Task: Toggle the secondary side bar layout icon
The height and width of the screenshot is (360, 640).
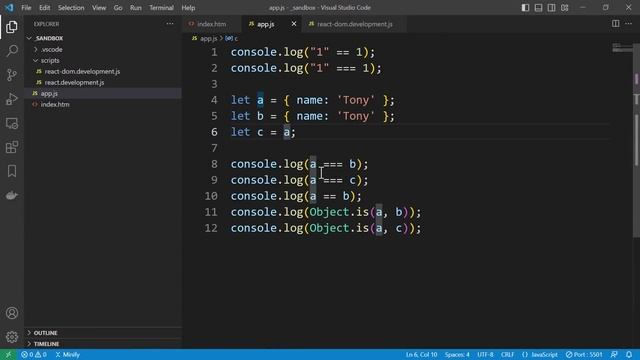Action: coord(551,8)
